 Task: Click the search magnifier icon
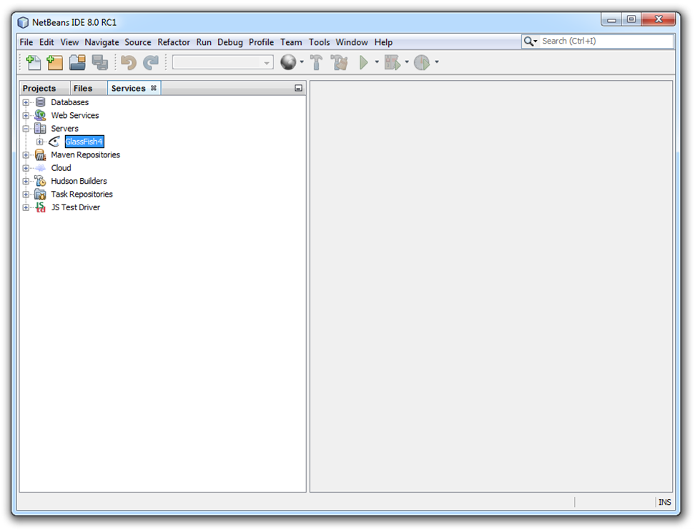click(x=528, y=41)
